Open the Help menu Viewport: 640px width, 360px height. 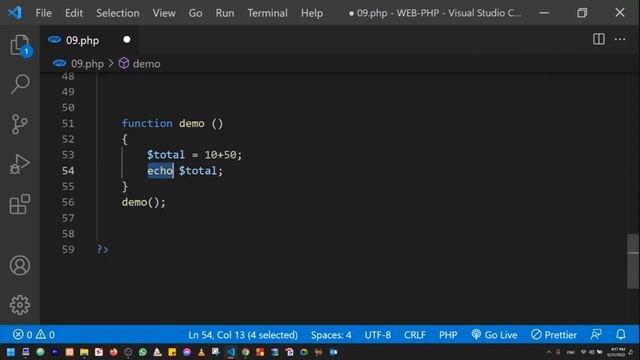(x=312, y=13)
